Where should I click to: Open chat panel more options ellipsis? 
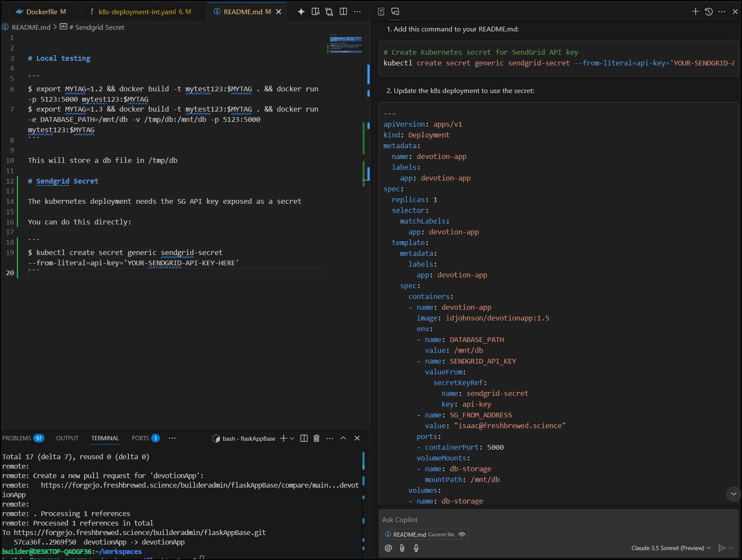pyautogui.click(x=722, y=12)
